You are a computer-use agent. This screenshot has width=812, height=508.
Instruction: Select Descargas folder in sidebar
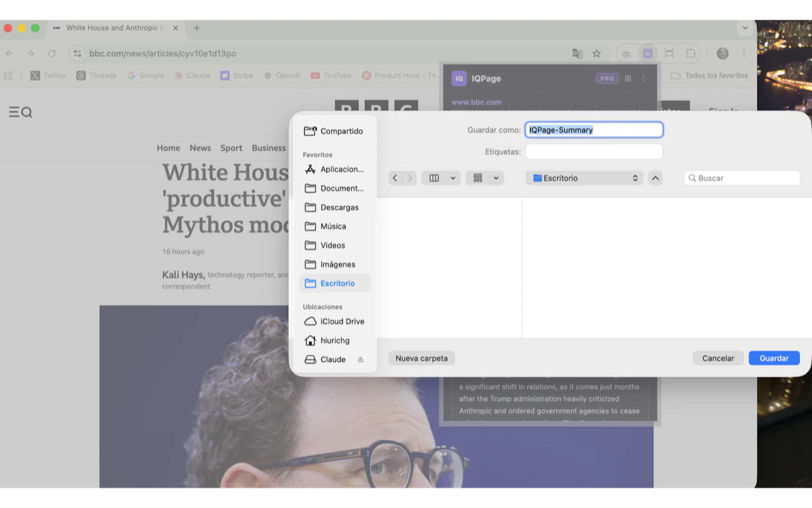pos(335,207)
